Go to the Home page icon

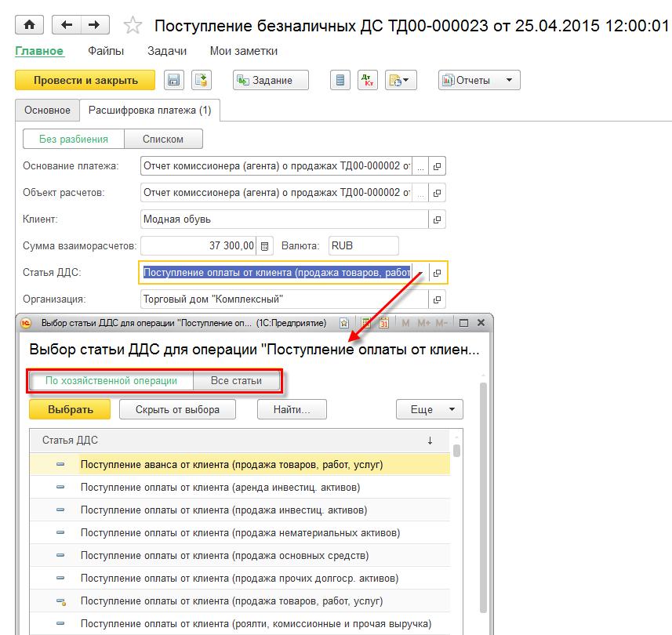pyautogui.click(x=29, y=25)
